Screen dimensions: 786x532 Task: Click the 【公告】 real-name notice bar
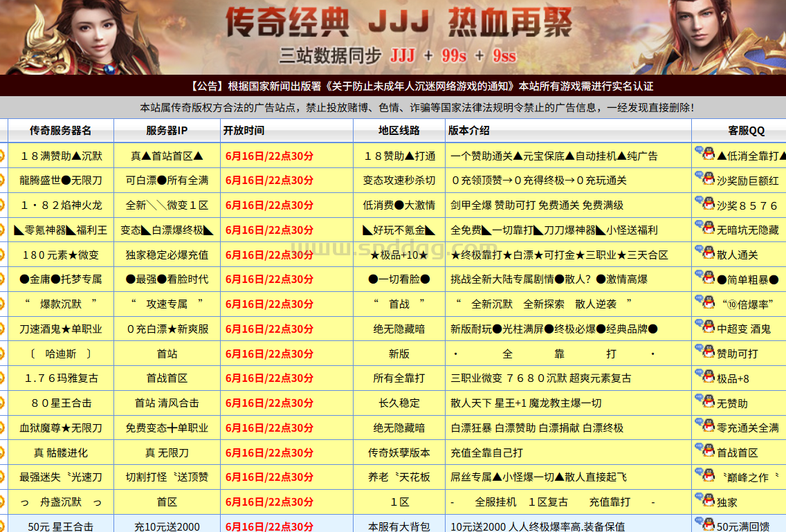[x=393, y=86]
